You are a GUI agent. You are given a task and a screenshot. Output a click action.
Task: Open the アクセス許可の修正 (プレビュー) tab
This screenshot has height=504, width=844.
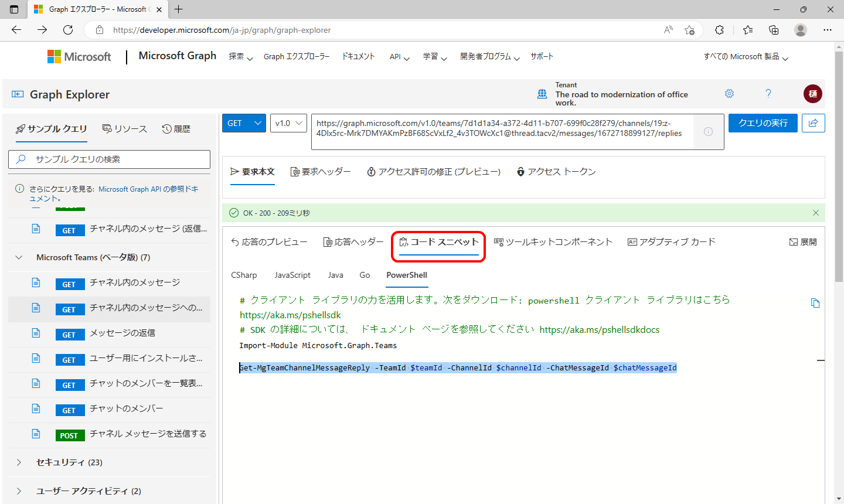[434, 172]
